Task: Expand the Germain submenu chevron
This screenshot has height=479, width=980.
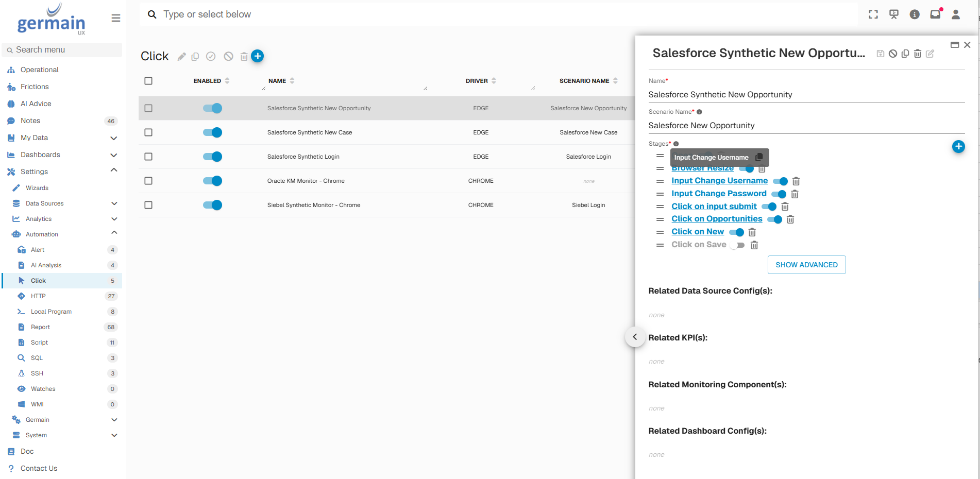Action: click(114, 420)
